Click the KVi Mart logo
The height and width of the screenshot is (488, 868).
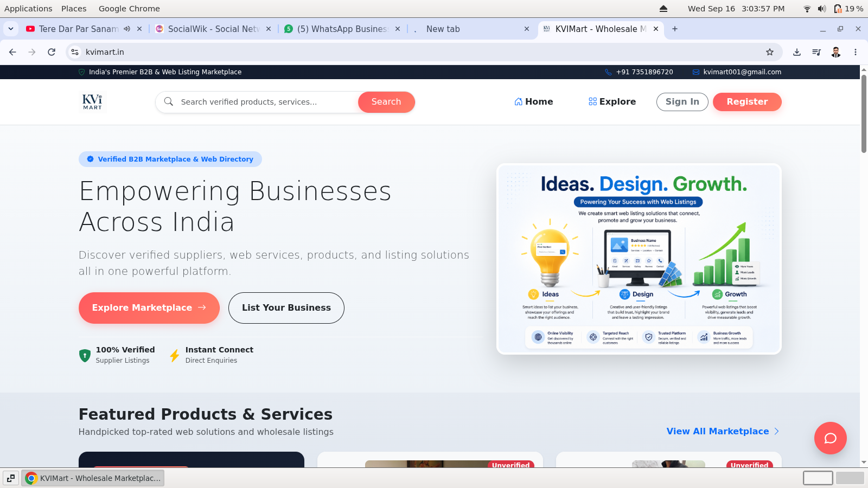click(x=92, y=101)
